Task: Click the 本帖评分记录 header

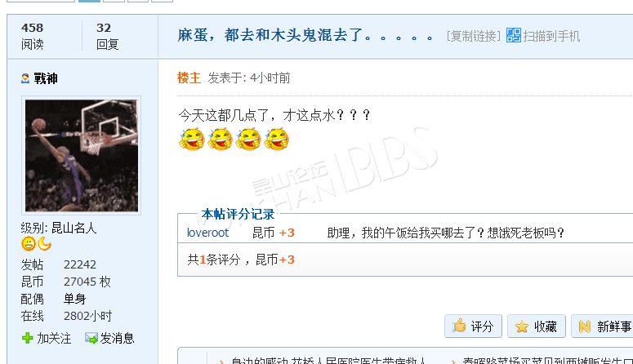Action: [x=238, y=214]
